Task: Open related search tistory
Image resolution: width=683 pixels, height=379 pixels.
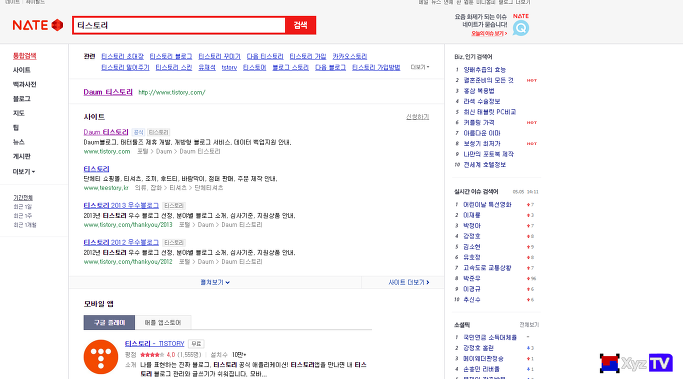Action: (229, 68)
